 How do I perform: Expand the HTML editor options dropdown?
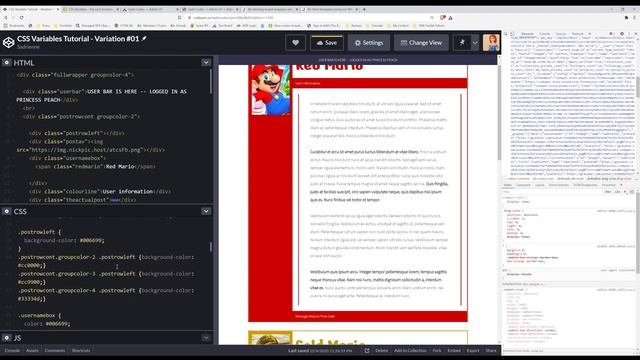click(206, 62)
